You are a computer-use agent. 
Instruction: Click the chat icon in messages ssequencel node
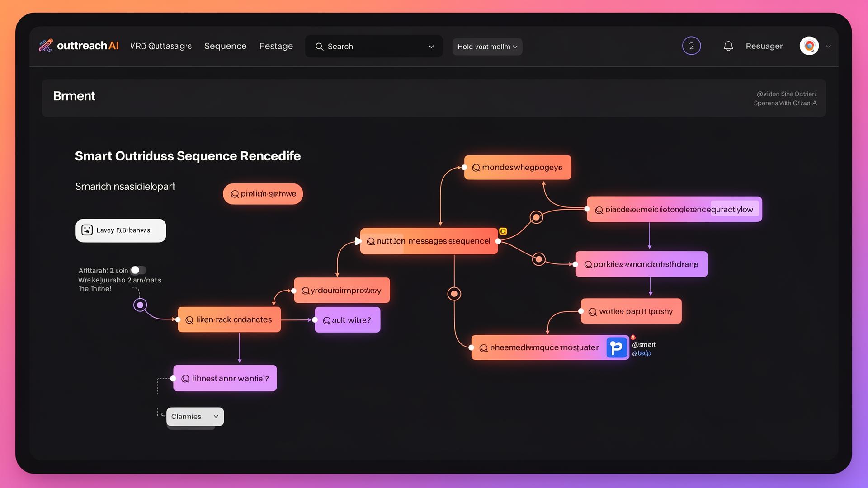(371, 241)
